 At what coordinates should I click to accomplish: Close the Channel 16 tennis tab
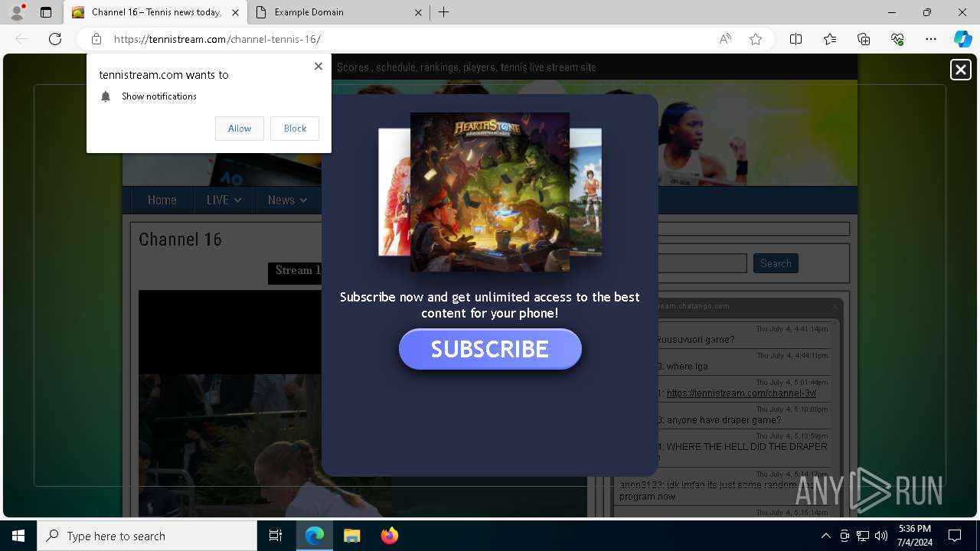tap(235, 12)
